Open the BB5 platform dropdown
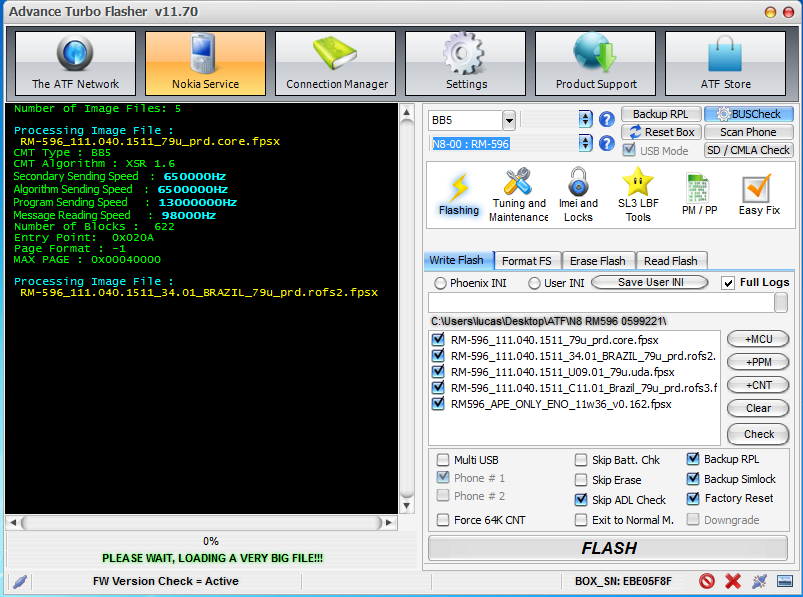The image size is (803, 597). click(x=509, y=121)
